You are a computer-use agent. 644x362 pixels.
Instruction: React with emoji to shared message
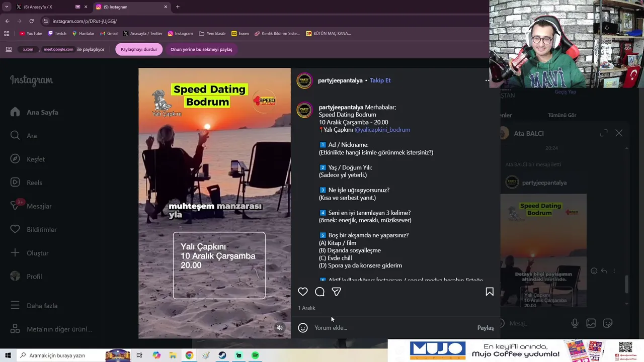tap(594, 271)
